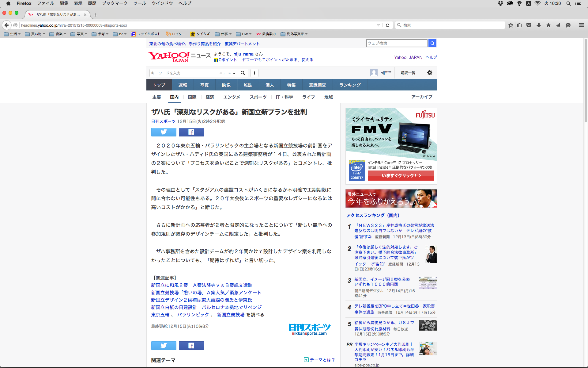Expand the 生活 bookmarks folder

click(x=12, y=34)
